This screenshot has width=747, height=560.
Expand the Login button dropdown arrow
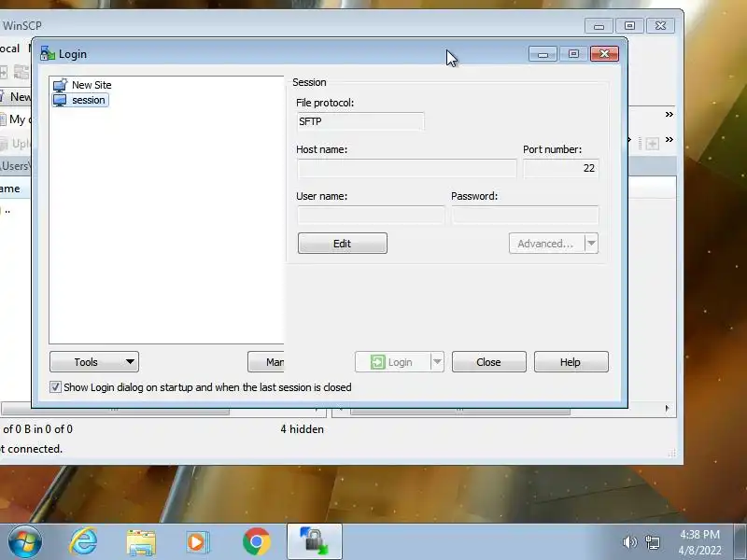pyautogui.click(x=437, y=362)
